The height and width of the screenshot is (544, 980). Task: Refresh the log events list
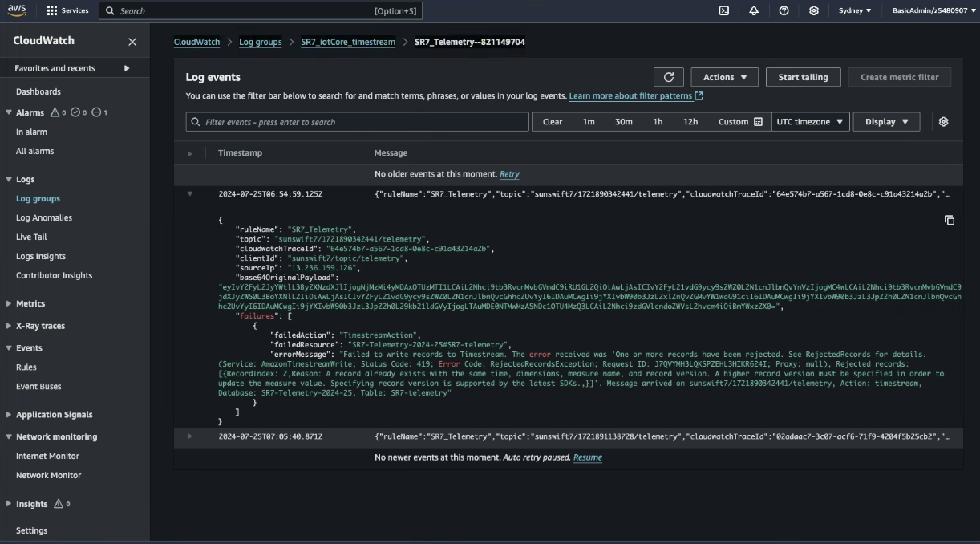tap(669, 77)
